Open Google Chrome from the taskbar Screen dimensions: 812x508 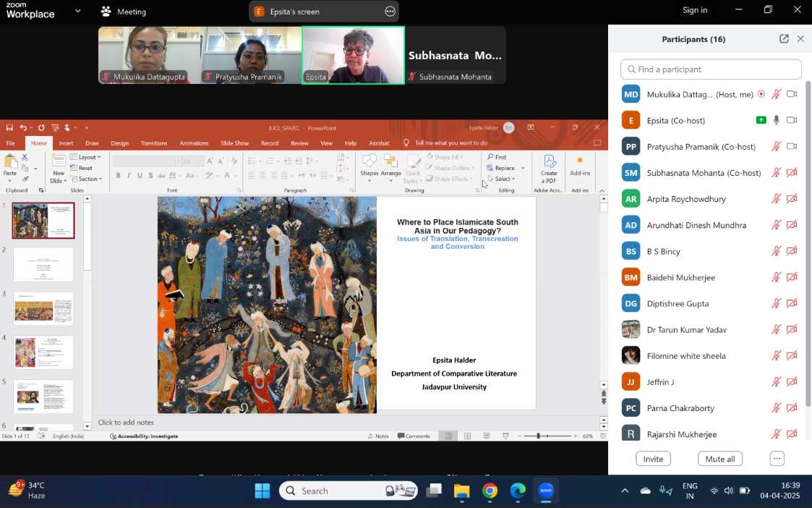[490, 491]
